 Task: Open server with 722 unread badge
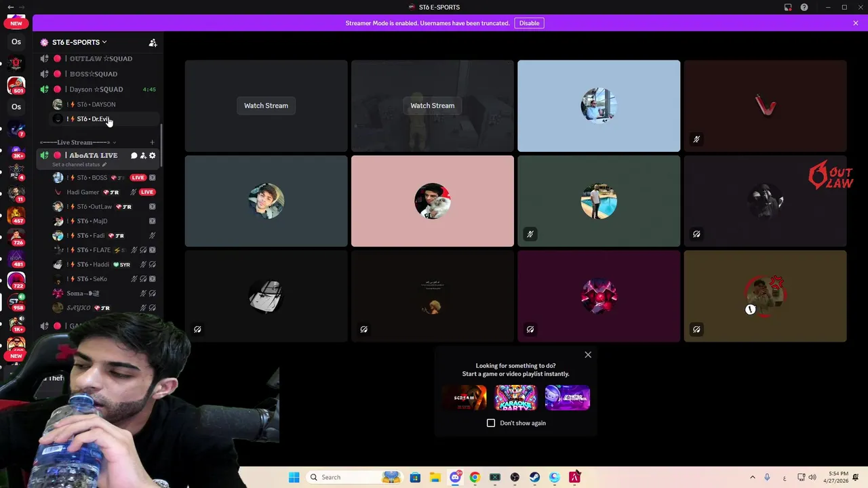pyautogui.click(x=16, y=281)
